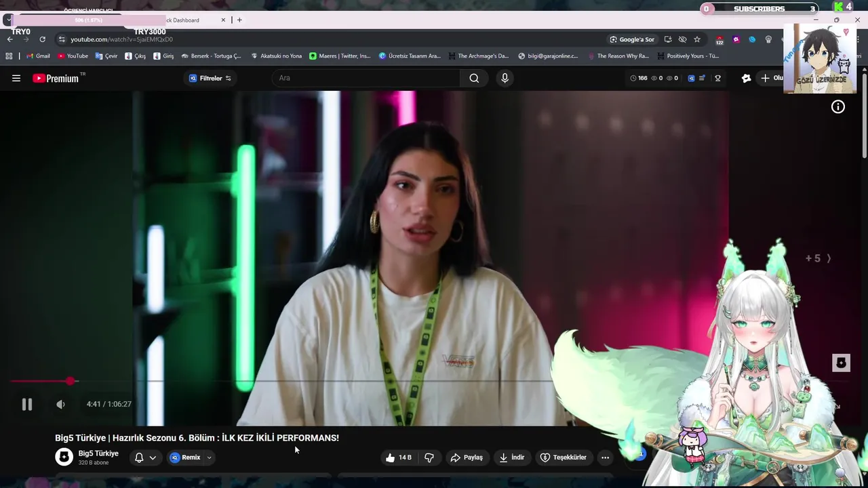The height and width of the screenshot is (488, 868).
Task: Open The Archmage's Da... bookmark
Action: 479,56
